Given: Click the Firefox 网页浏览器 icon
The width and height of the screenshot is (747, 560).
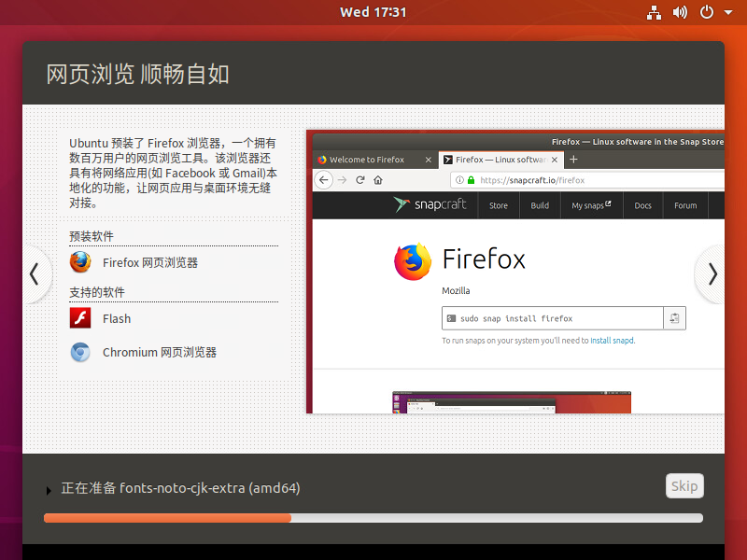Looking at the screenshot, I should click(x=80, y=262).
